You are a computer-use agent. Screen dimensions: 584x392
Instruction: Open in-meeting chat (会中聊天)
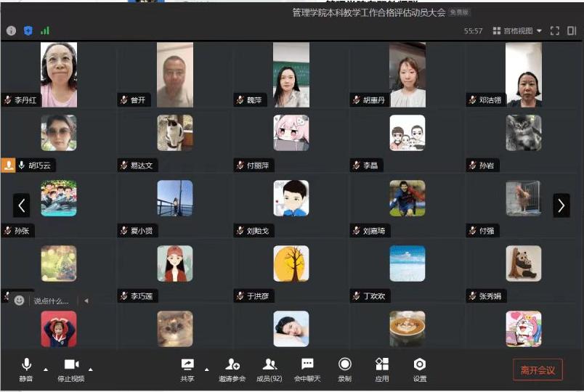[x=307, y=368]
